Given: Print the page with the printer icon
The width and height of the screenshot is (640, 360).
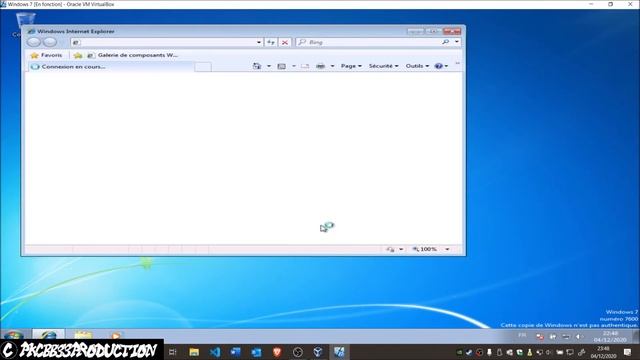Looking at the screenshot, I should point(320,66).
